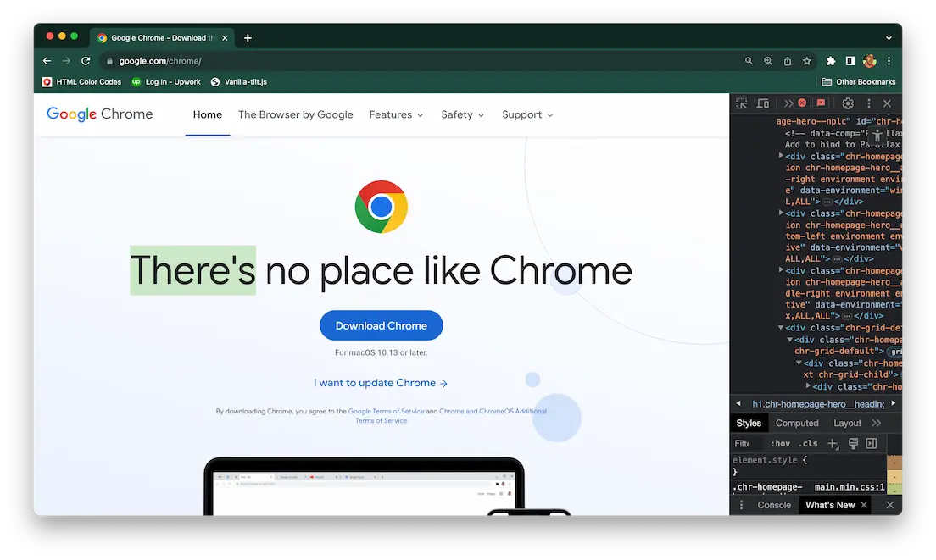The image size is (936, 560).
Task: Follow the I want to update Chrome link
Action: coord(381,382)
